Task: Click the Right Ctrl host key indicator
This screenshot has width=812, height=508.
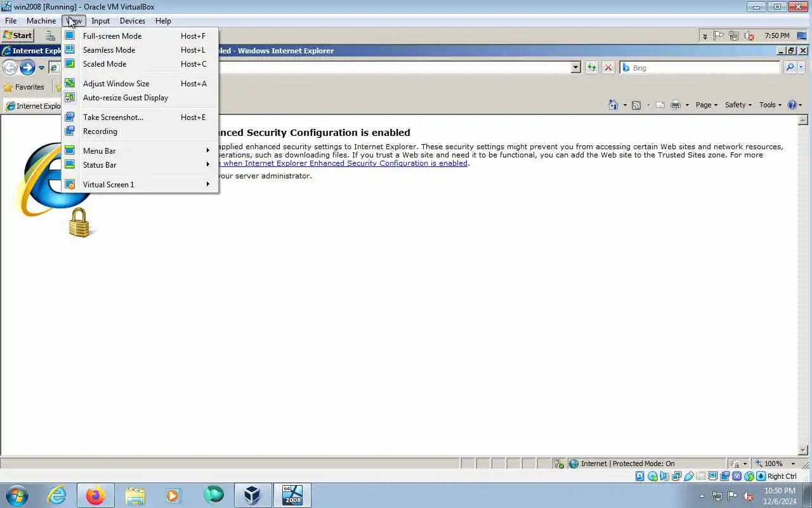Action: tap(782, 476)
